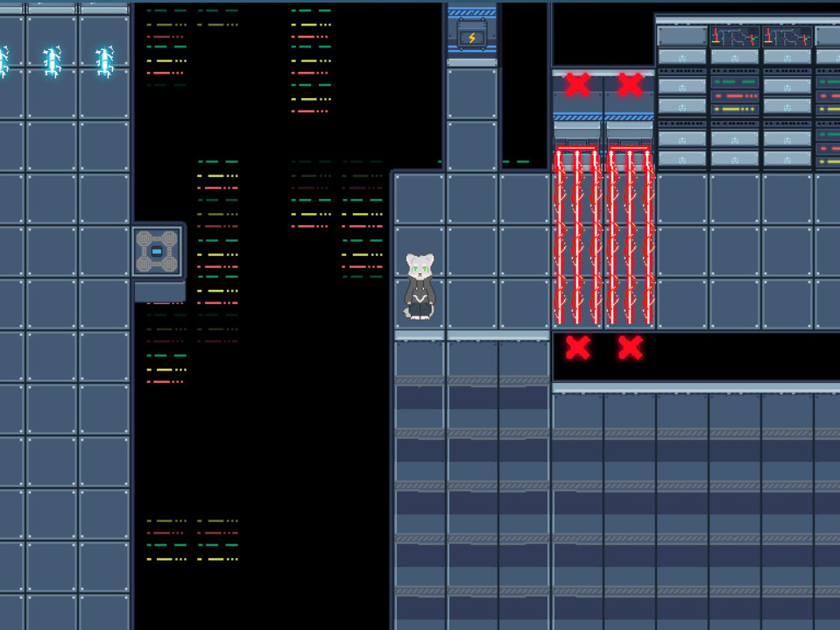Click the leftmost red X hazard marker

click(577, 85)
